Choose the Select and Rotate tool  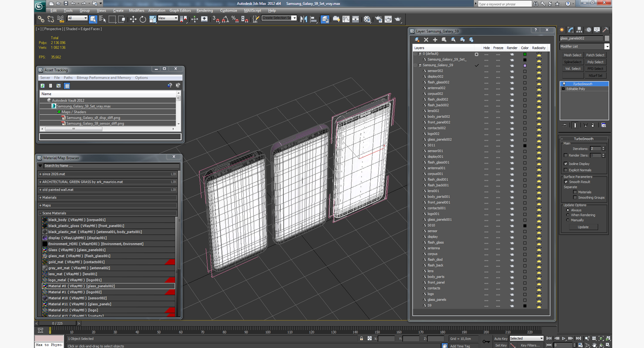point(143,19)
